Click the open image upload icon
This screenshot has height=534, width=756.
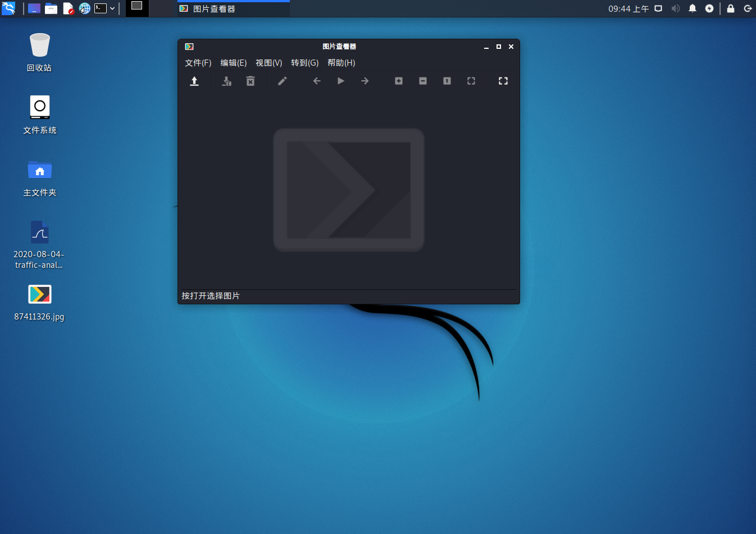tap(194, 81)
